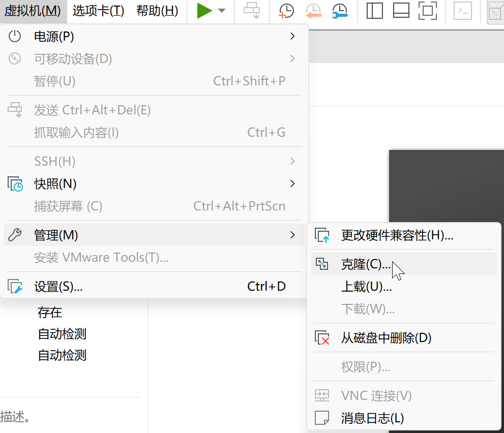Select 可移动设备(D) menu entry
The image size is (504, 433).
[x=154, y=59]
